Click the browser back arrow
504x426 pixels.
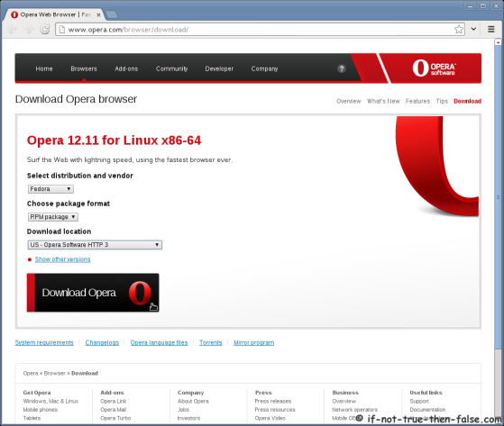(x=12, y=29)
